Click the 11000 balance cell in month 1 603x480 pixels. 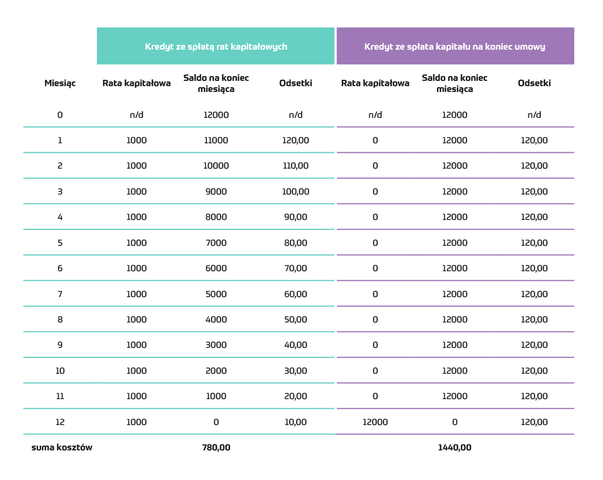click(215, 141)
